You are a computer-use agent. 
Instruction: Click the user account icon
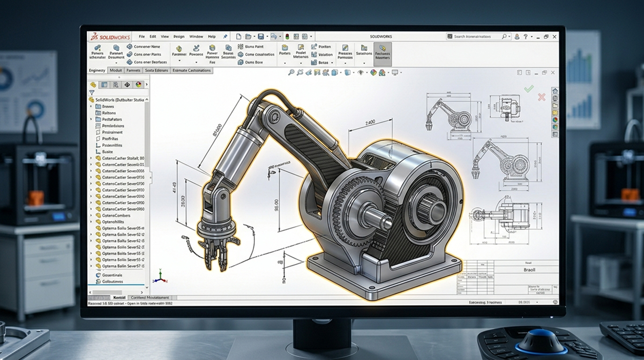517,36
